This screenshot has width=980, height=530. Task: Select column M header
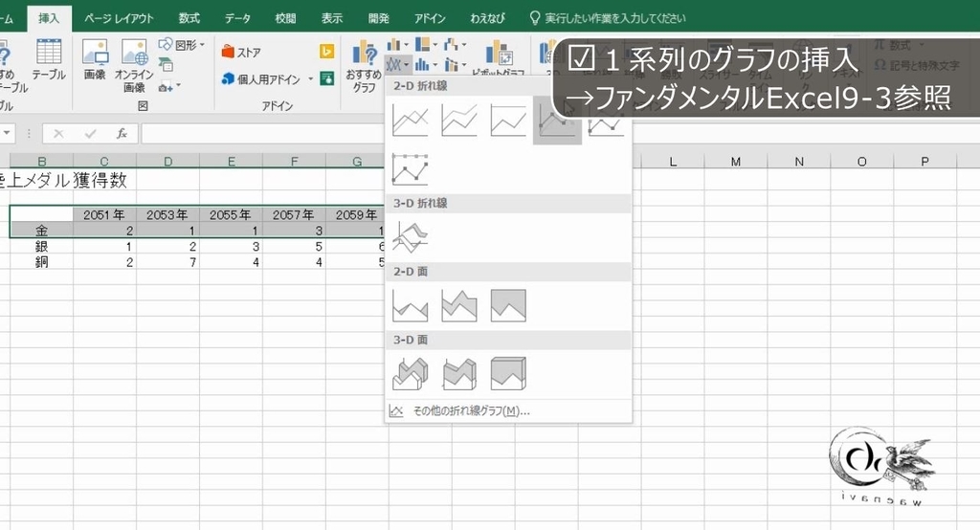coord(736,162)
